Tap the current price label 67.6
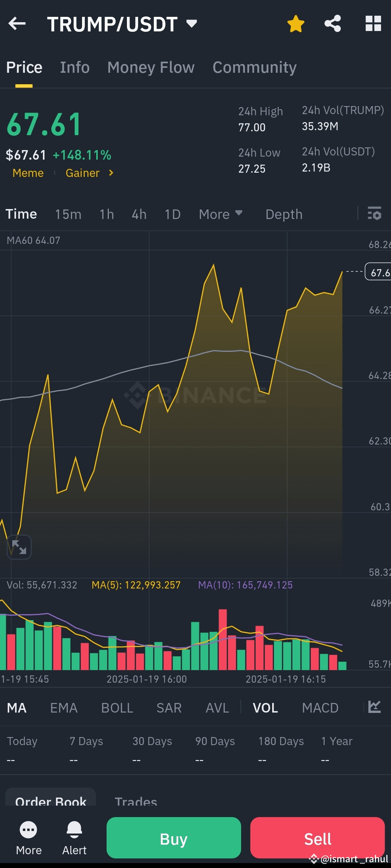This screenshot has height=868, width=391. point(378,272)
